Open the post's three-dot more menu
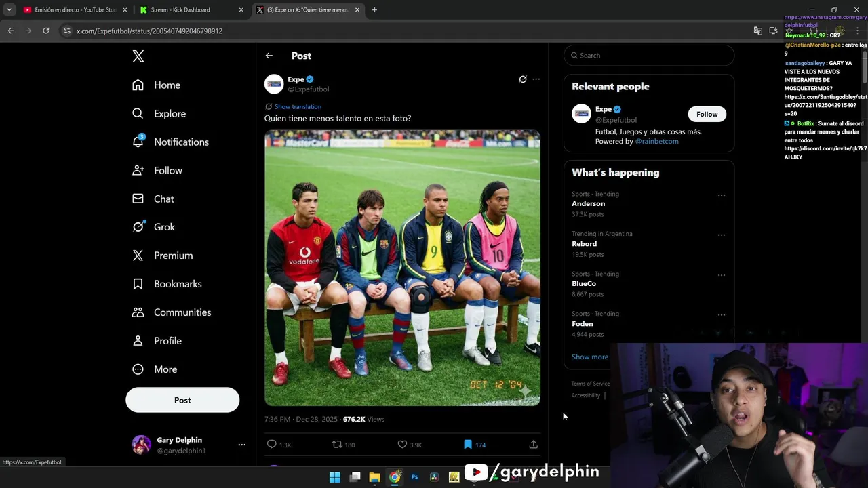Image resolution: width=868 pixels, height=488 pixels. 536,79
